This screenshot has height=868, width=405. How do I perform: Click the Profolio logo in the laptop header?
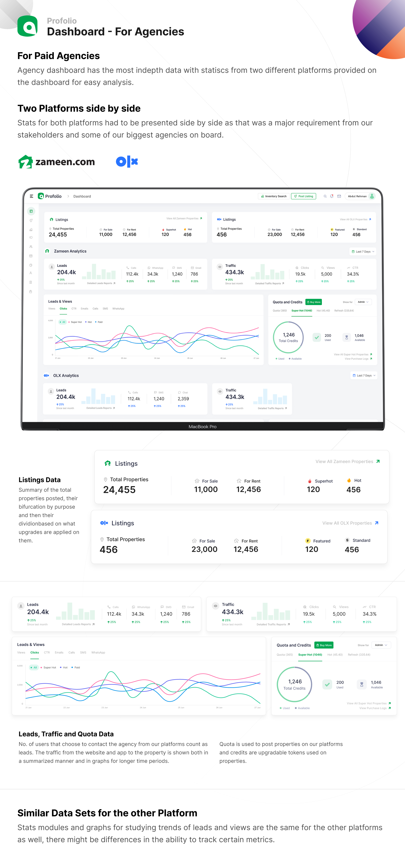coord(50,196)
